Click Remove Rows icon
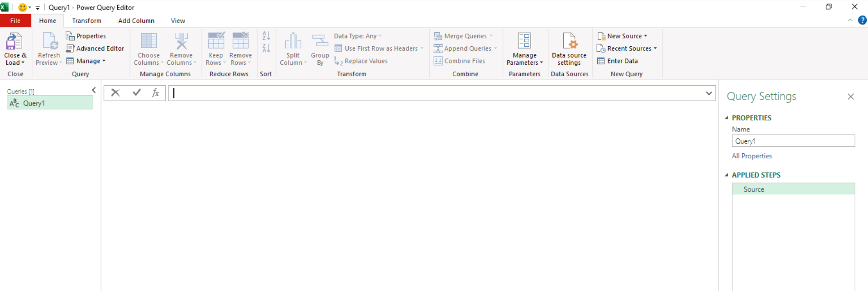The width and height of the screenshot is (868, 291). pyautogui.click(x=240, y=40)
